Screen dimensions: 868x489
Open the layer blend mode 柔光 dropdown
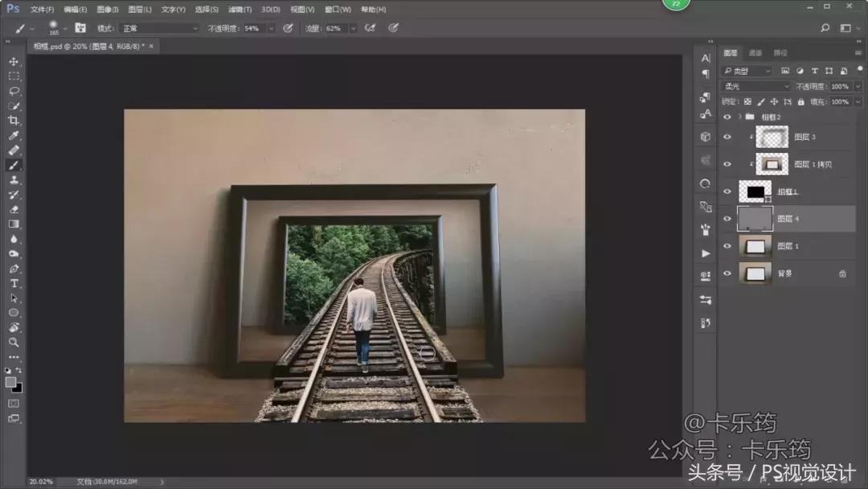click(756, 86)
